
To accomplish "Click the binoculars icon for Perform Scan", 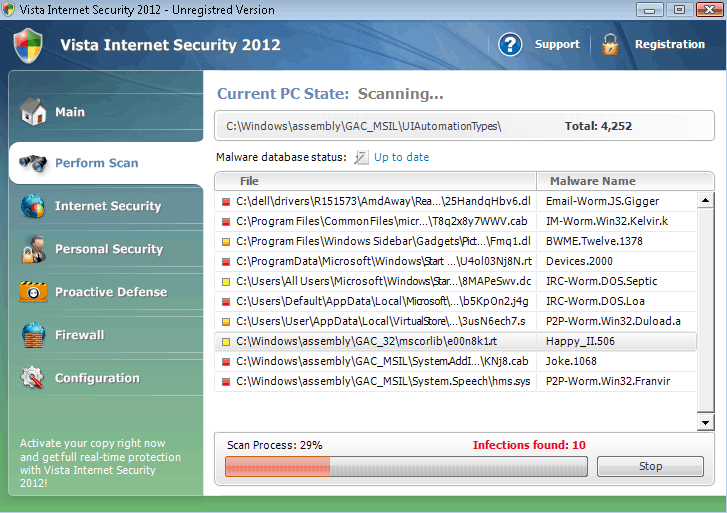I will 33,163.
